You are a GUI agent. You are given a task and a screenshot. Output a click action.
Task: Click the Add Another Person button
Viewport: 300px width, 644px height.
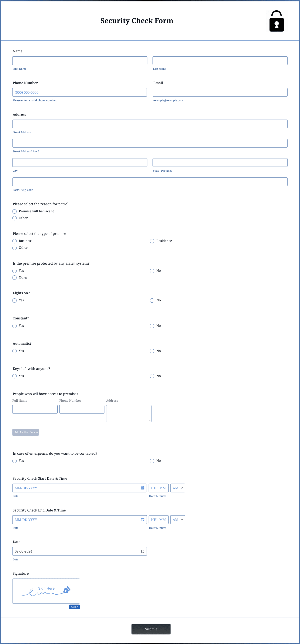[25, 432]
